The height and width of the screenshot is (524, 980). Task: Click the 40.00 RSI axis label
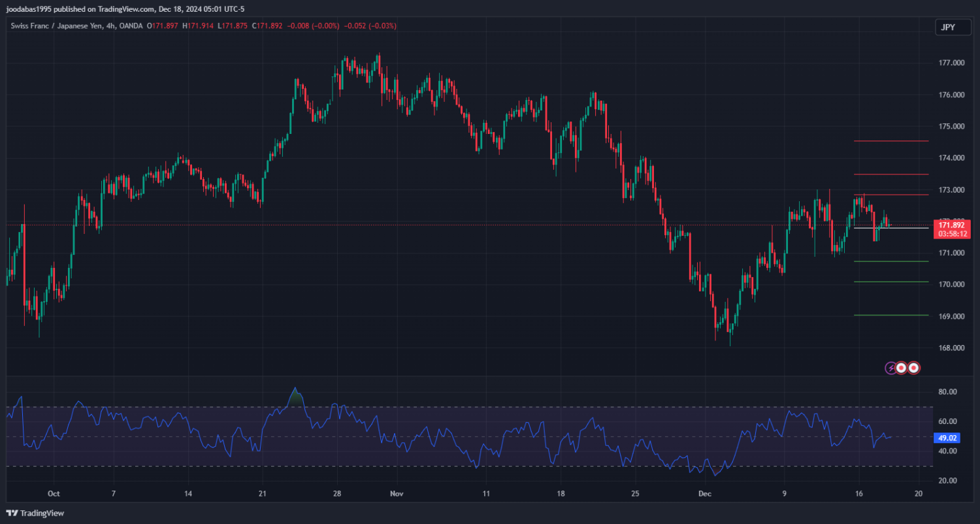click(x=947, y=451)
